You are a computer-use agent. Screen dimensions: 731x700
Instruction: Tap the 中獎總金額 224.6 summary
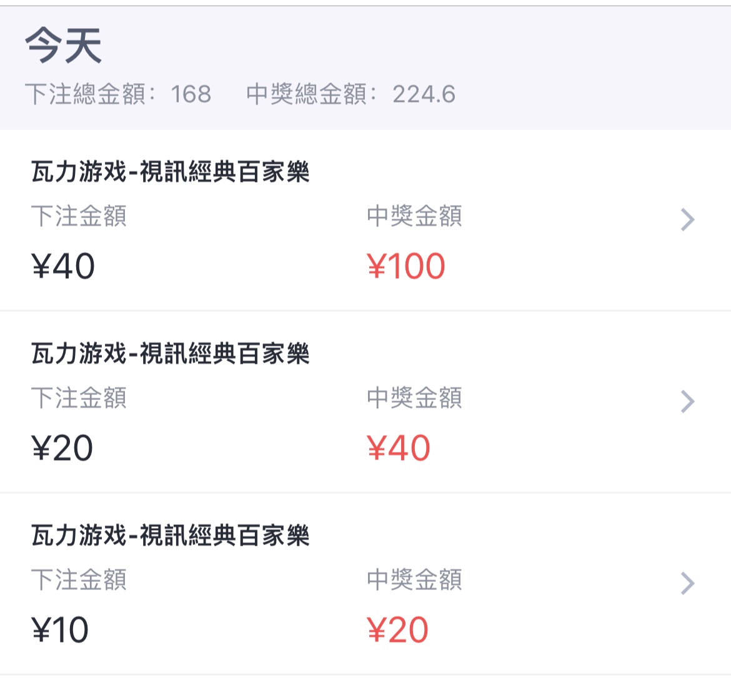click(351, 94)
